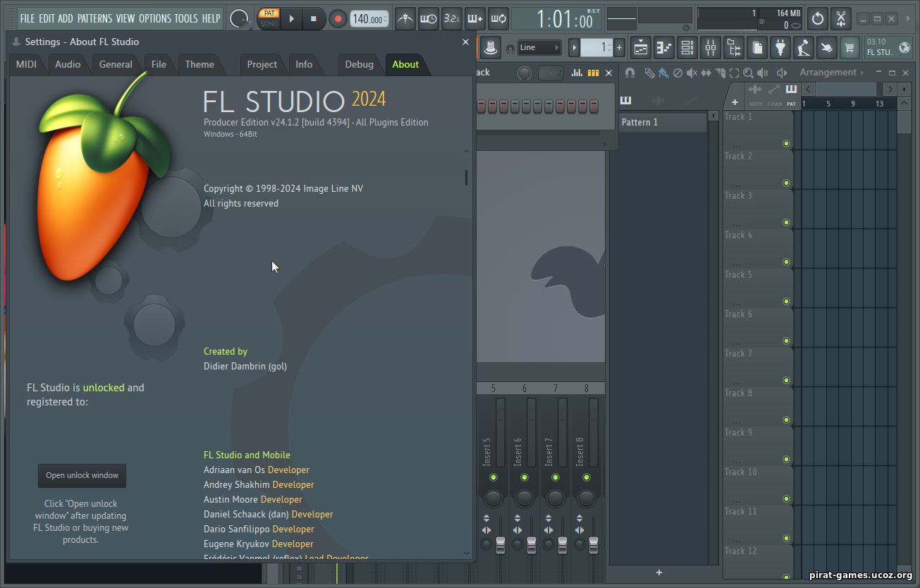920x588 pixels.
Task: Click the metronome icon in top toolbar
Action: tap(405, 19)
